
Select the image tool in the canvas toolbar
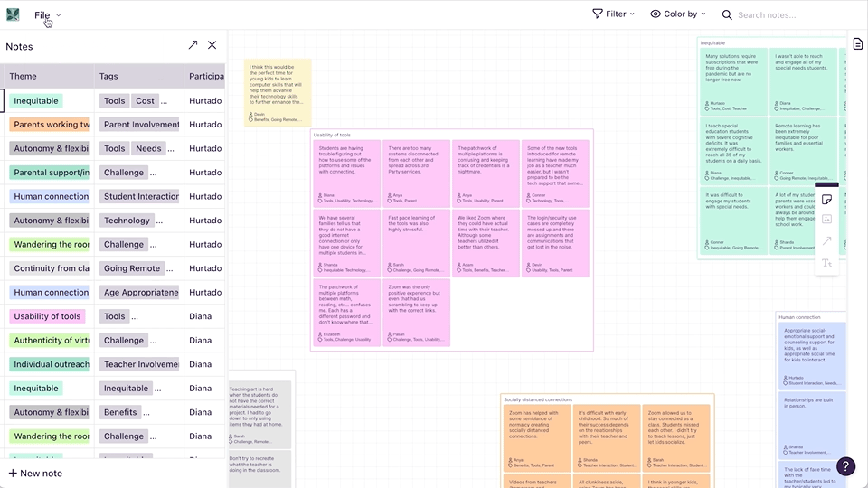826,219
